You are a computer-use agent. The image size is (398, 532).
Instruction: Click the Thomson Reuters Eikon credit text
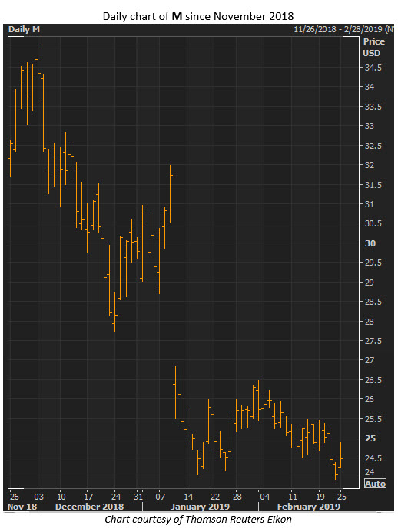click(x=198, y=520)
